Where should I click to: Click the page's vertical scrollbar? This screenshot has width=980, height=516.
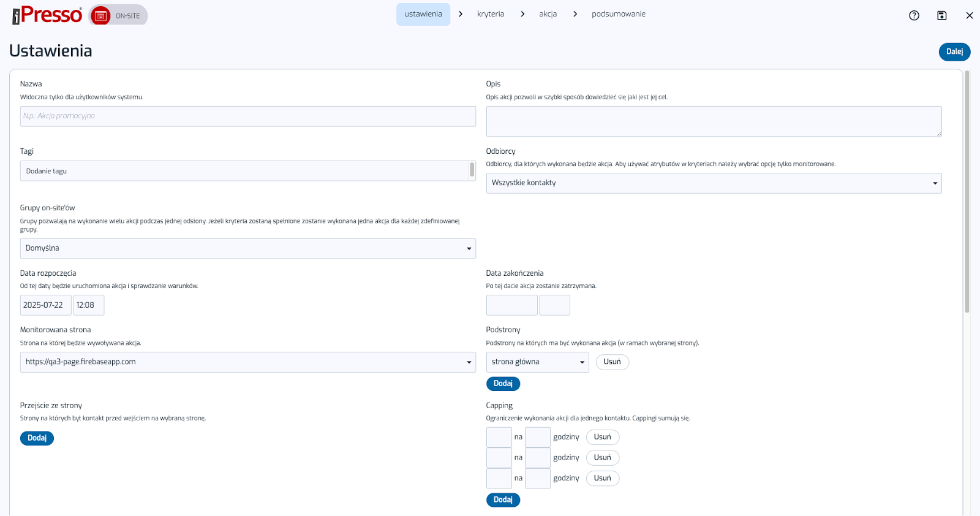coord(967,191)
